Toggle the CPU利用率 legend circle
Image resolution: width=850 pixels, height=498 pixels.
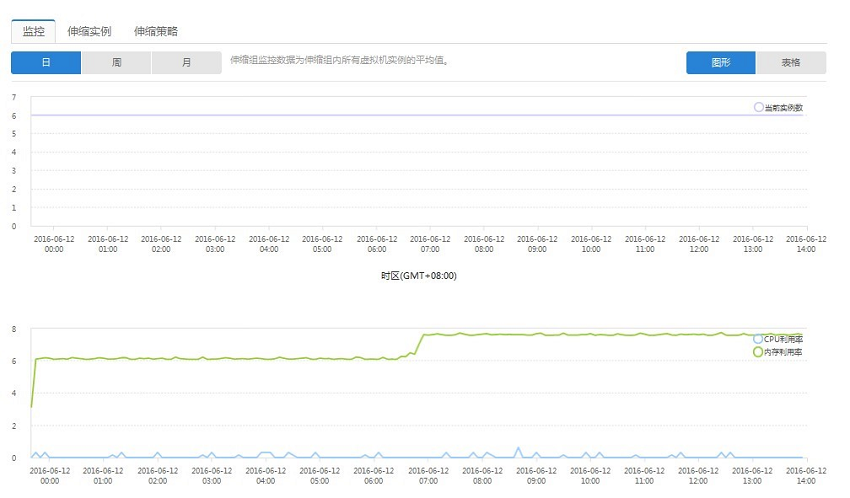pos(758,339)
